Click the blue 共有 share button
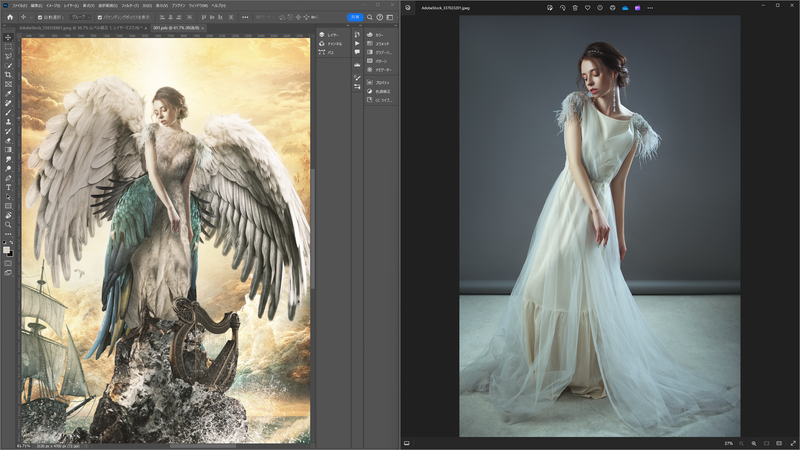800x450 pixels. [x=354, y=17]
